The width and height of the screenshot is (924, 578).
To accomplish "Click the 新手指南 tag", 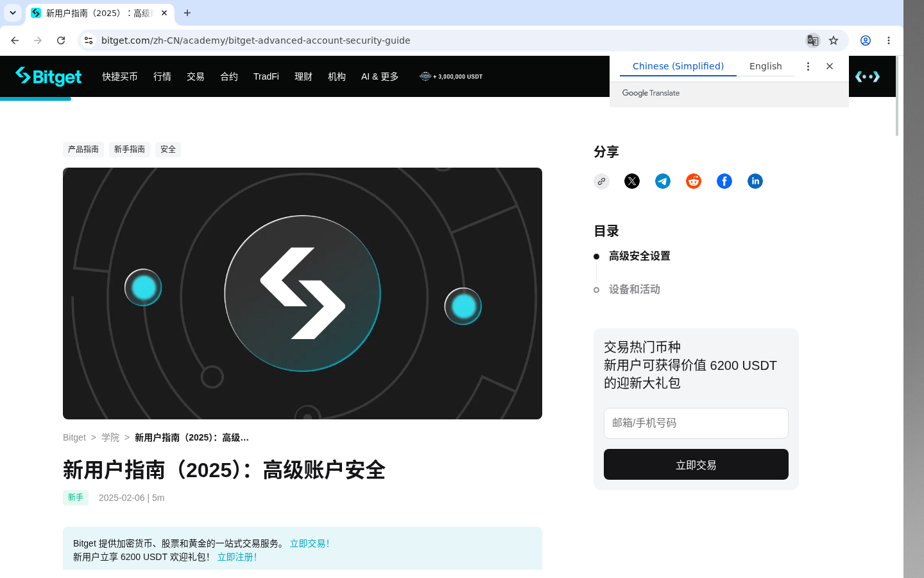I will (x=130, y=150).
